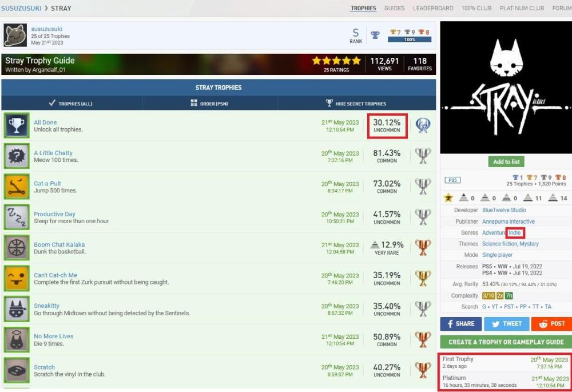Click the All Done platinum trophy icon
Viewport: 572px width, 392px height.
coord(17,125)
